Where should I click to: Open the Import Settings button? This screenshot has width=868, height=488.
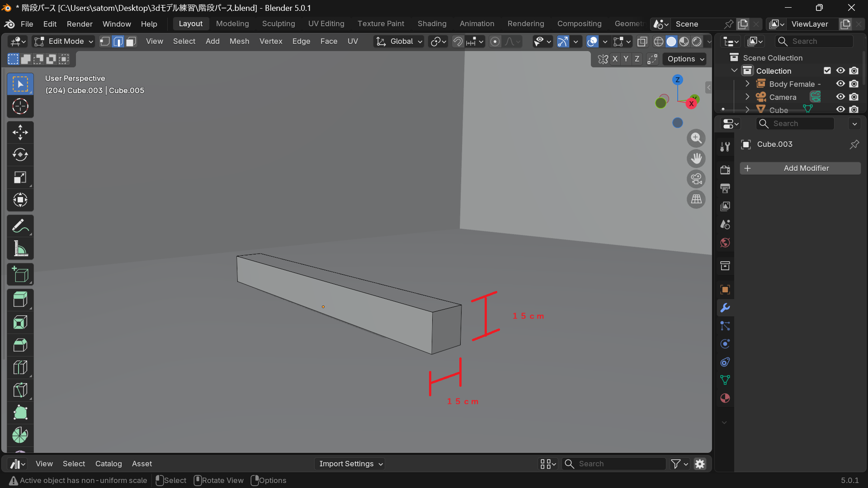[x=349, y=464]
